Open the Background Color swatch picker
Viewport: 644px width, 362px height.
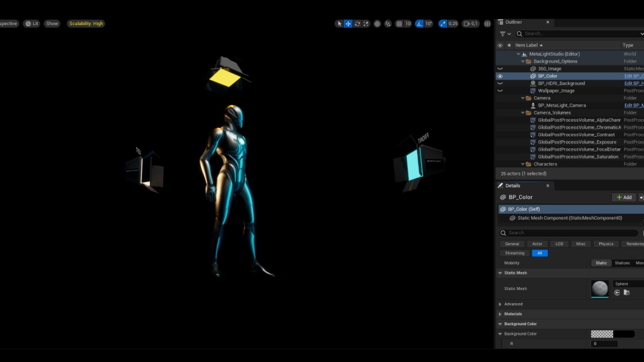(613, 334)
